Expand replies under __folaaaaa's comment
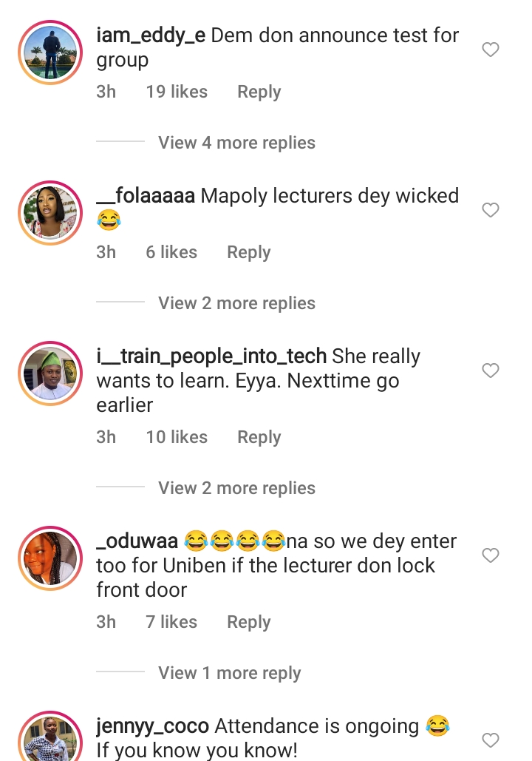 coord(236,303)
